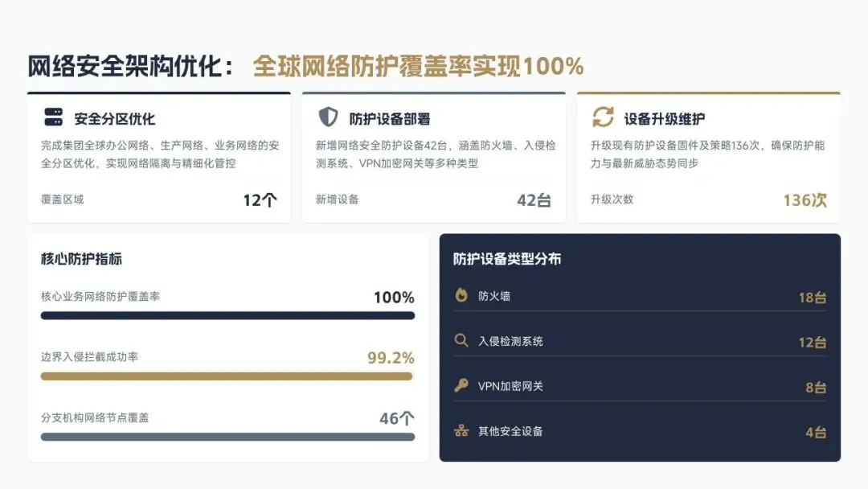Click the gold headline 全球网络防护覆盖率实现100%

click(419, 67)
